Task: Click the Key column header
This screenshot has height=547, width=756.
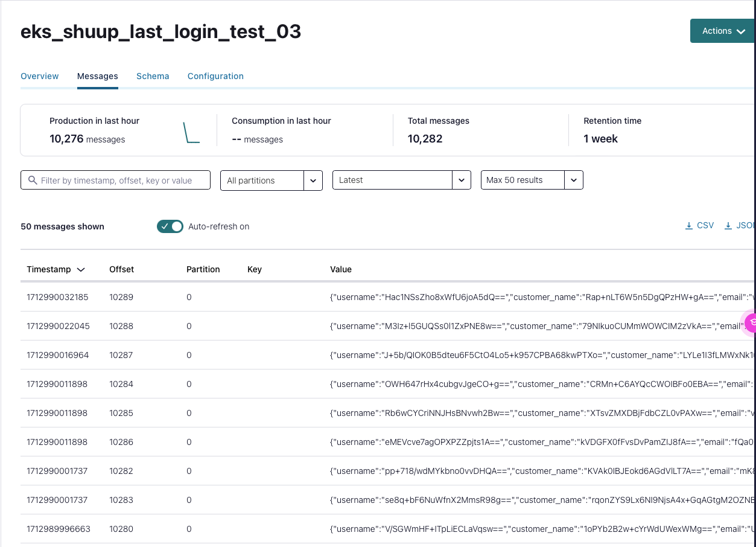Action: [255, 269]
